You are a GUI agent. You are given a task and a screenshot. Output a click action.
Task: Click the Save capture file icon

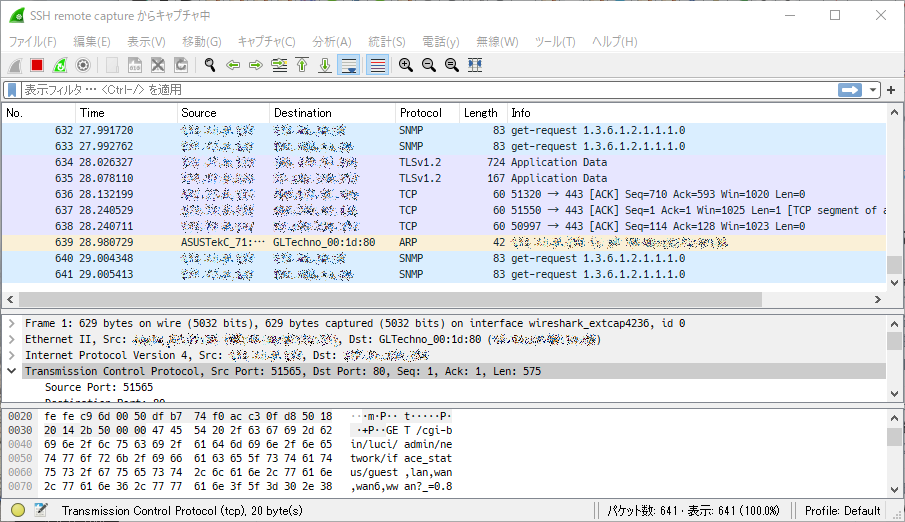[134, 65]
